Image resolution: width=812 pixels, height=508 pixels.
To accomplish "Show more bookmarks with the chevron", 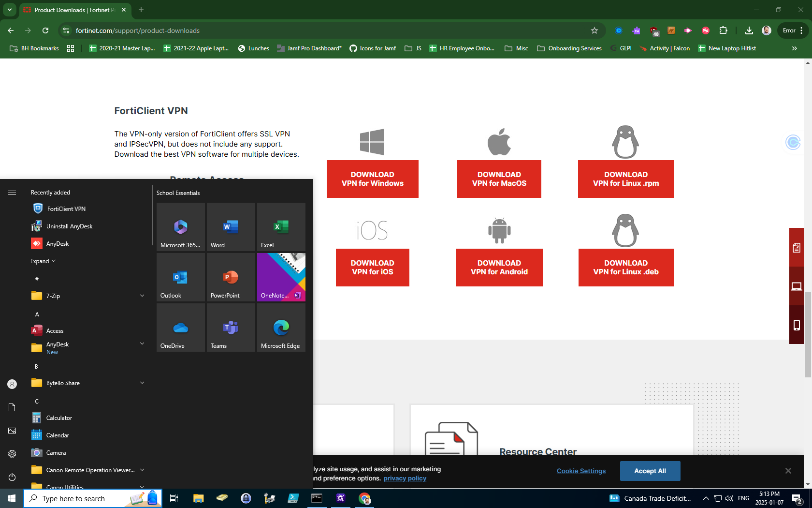I will coord(794,48).
